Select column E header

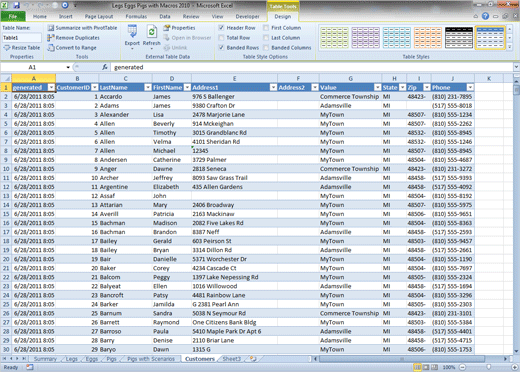(x=234, y=79)
